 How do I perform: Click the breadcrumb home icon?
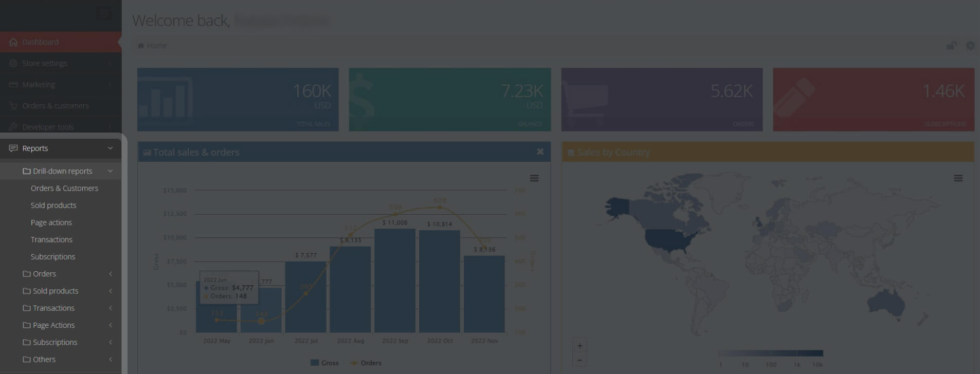141,46
